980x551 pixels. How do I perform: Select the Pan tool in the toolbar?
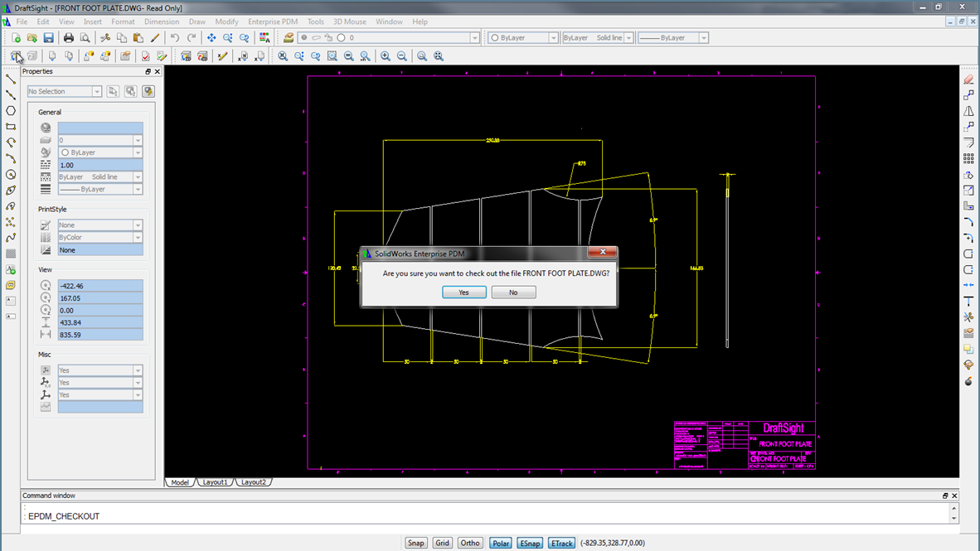click(211, 38)
